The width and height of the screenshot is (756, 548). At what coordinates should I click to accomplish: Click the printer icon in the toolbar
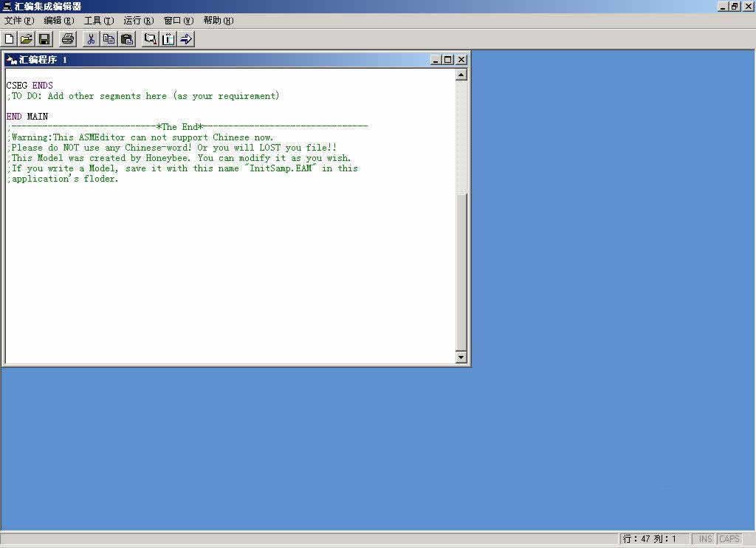68,39
